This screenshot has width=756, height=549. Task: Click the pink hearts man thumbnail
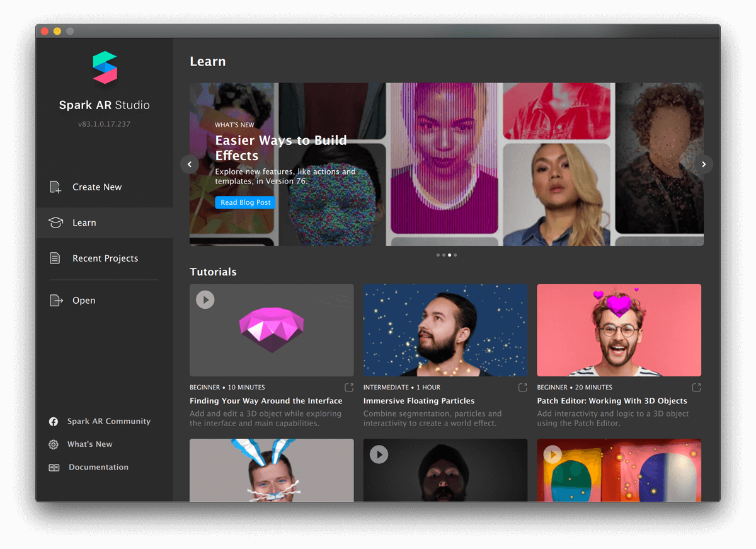pyautogui.click(x=619, y=330)
